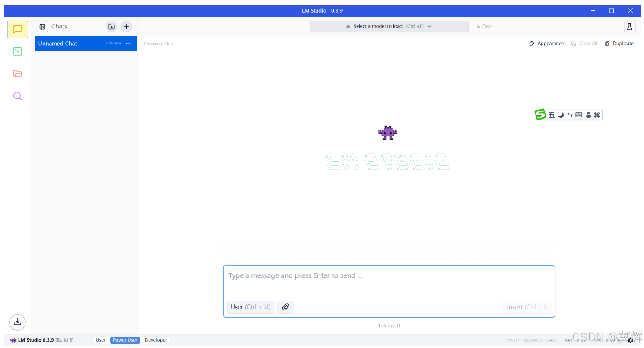Open IME toolbox four-leaf icon
644x348 pixels.
(597, 115)
